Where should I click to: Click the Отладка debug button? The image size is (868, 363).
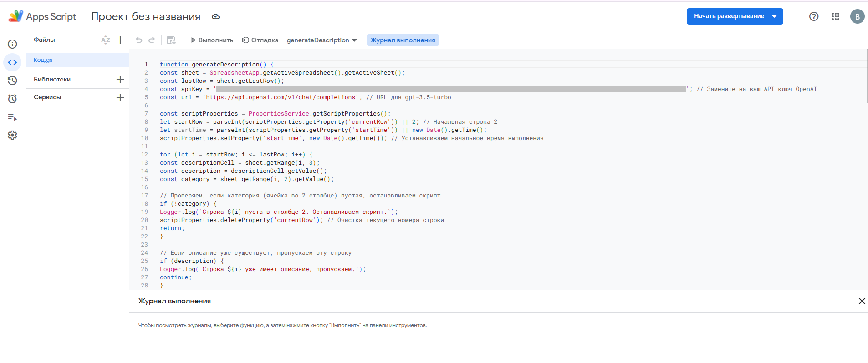(x=260, y=40)
